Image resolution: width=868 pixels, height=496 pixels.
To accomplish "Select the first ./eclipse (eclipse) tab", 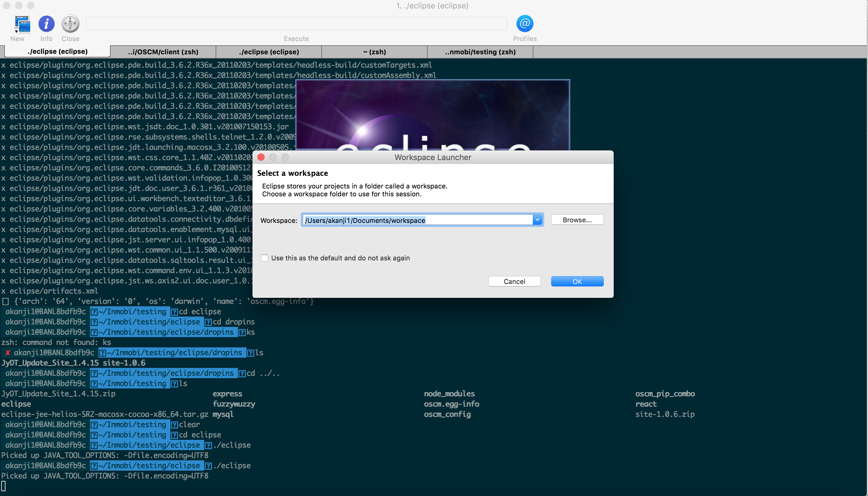I will pos(58,51).
